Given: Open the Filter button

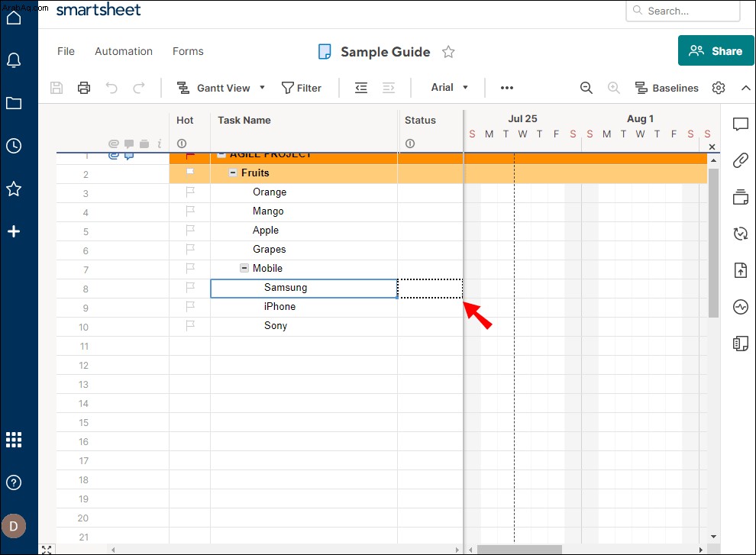Looking at the screenshot, I should (x=302, y=88).
